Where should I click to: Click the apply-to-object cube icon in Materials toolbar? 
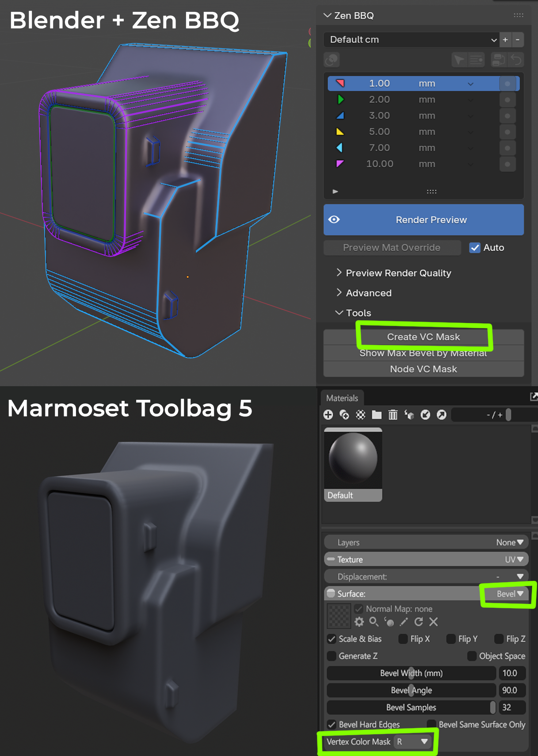point(409,414)
